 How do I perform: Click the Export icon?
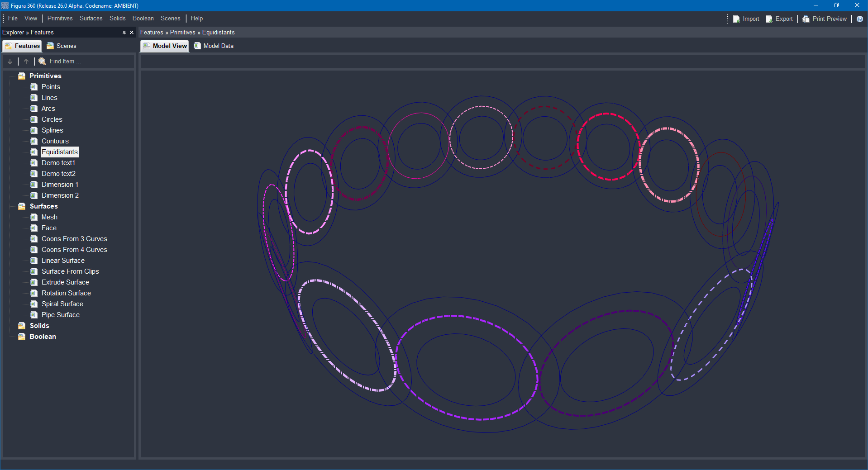pyautogui.click(x=768, y=19)
